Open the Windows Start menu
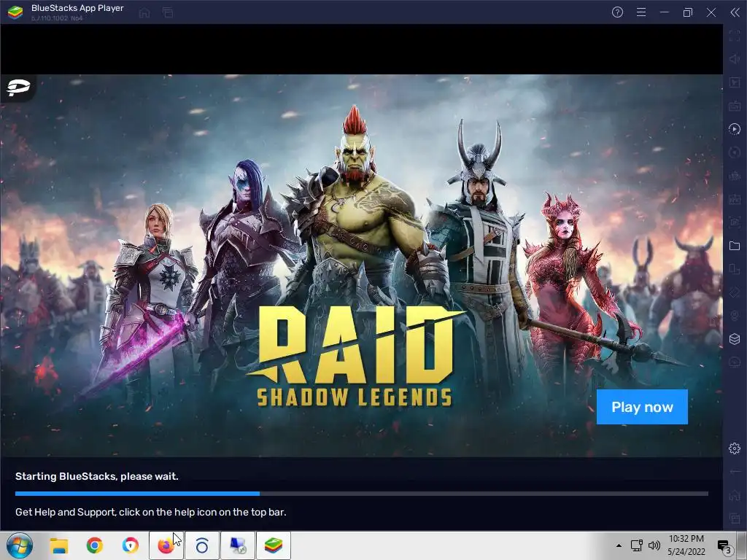 click(19, 545)
